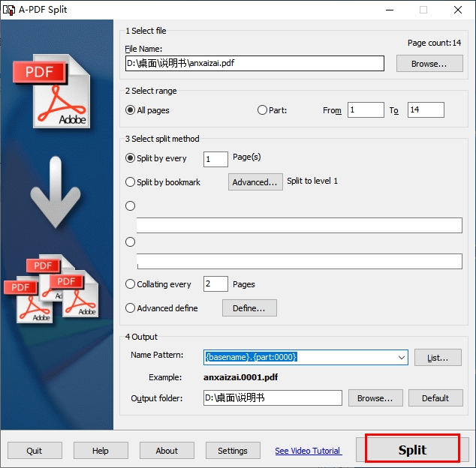Viewport: 476px width, 468px height.
Task: Follow the See Video Tutorial link
Action: (x=308, y=451)
